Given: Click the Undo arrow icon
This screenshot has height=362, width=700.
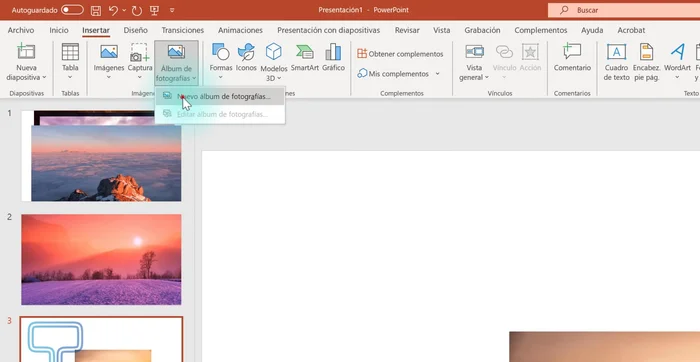Looking at the screenshot, I should click(113, 10).
